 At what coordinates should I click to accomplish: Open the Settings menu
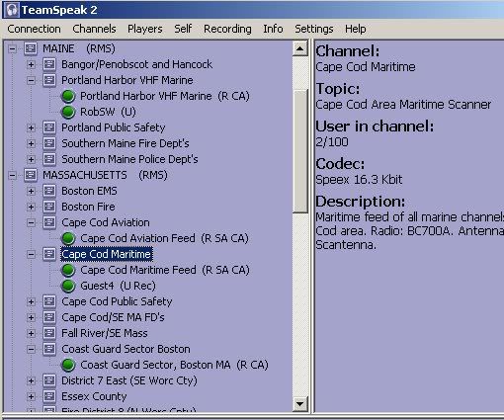(314, 29)
